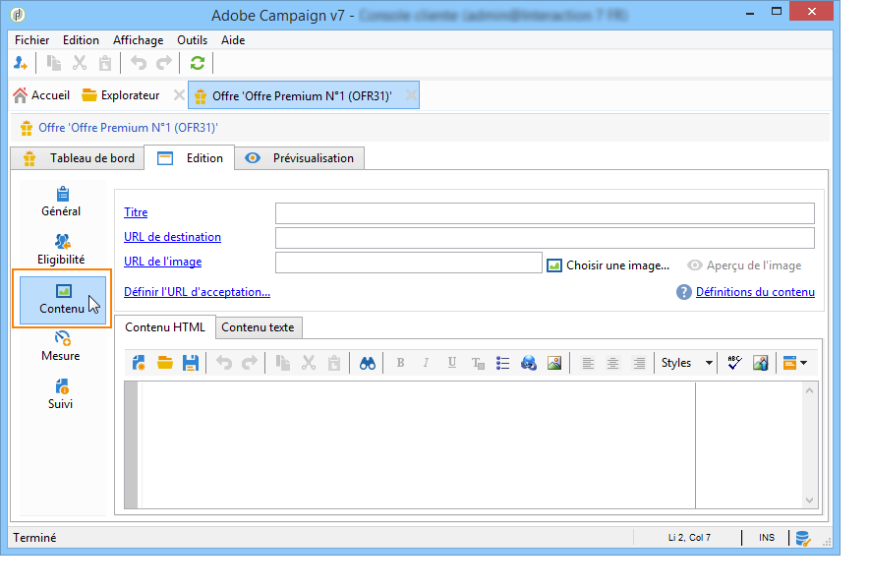Screen dimensions: 869x588
Task: Toggle Italic formatting in editor
Action: (426, 363)
